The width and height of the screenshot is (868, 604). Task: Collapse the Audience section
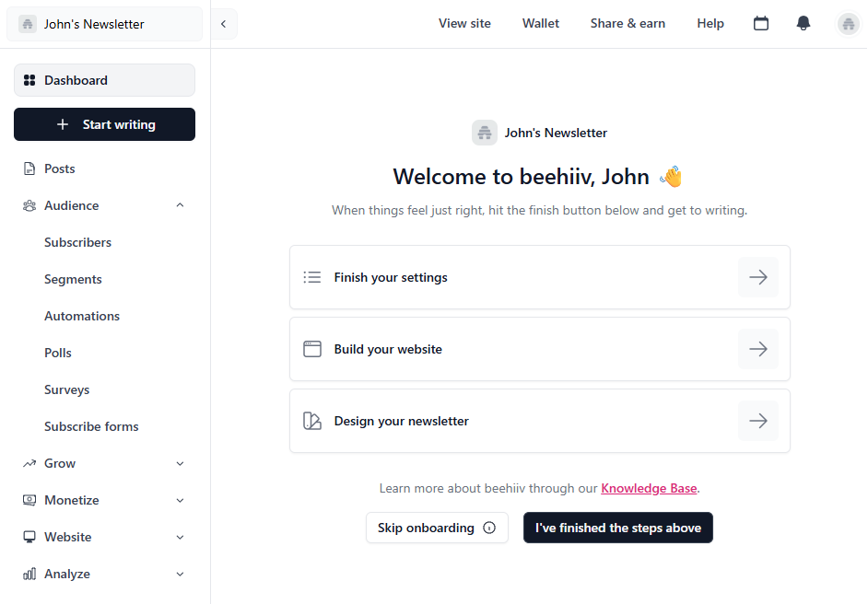(x=181, y=204)
